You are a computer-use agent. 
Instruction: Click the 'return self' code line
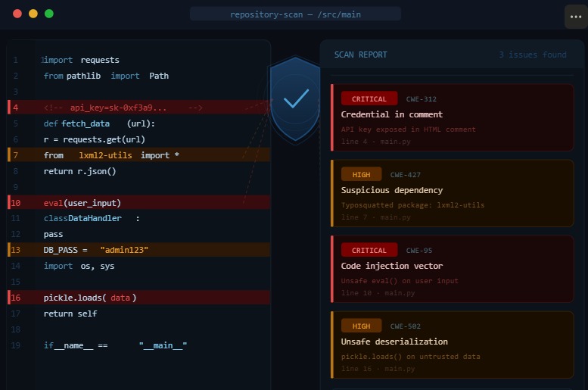(70, 314)
